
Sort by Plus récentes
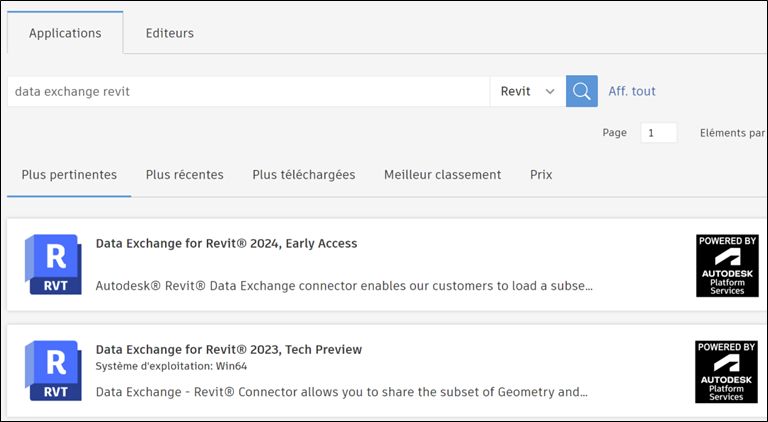click(x=185, y=175)
